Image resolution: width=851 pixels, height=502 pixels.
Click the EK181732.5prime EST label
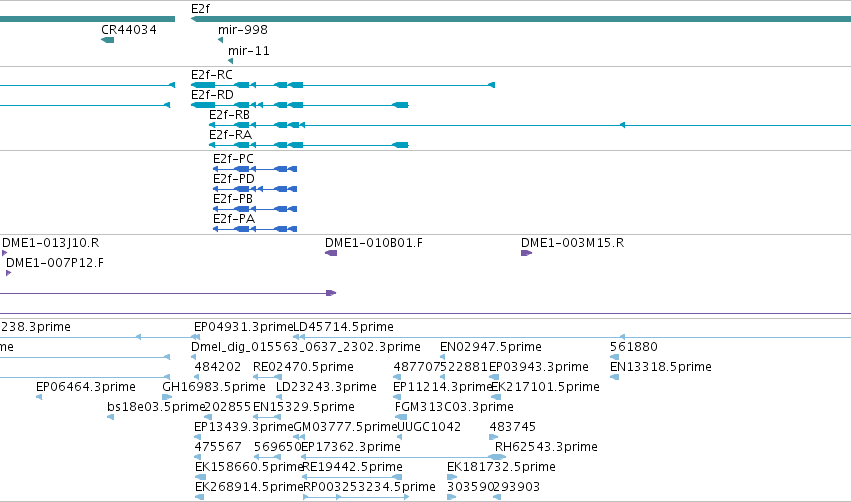click(x=501, y=467)
